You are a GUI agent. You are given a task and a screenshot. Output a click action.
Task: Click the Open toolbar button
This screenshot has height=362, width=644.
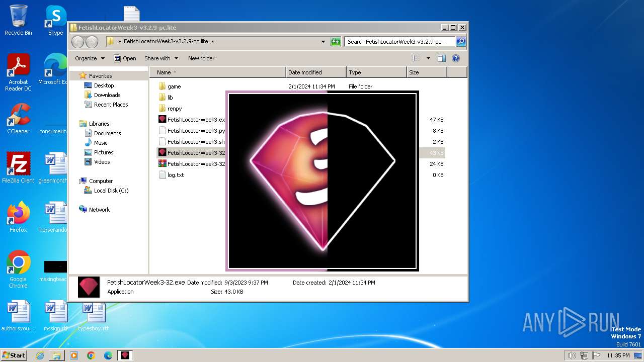point(125,58)
